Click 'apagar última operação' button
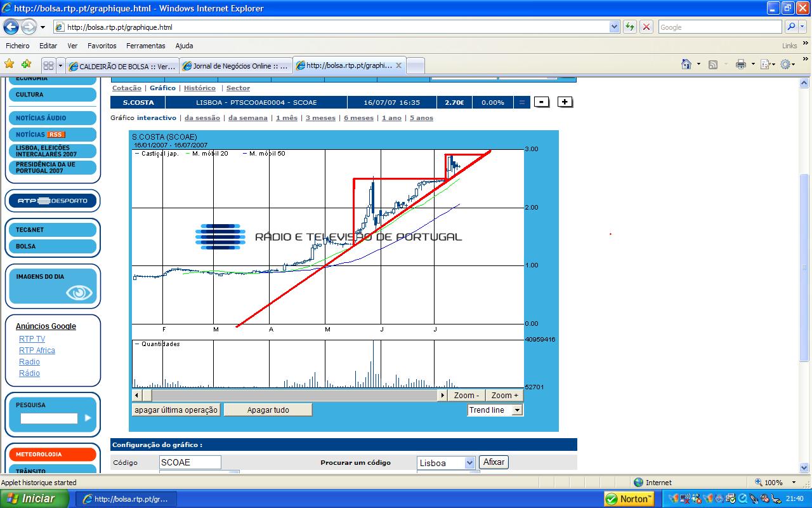This screenshot has height=508, width=812. (x=176, y=410)
